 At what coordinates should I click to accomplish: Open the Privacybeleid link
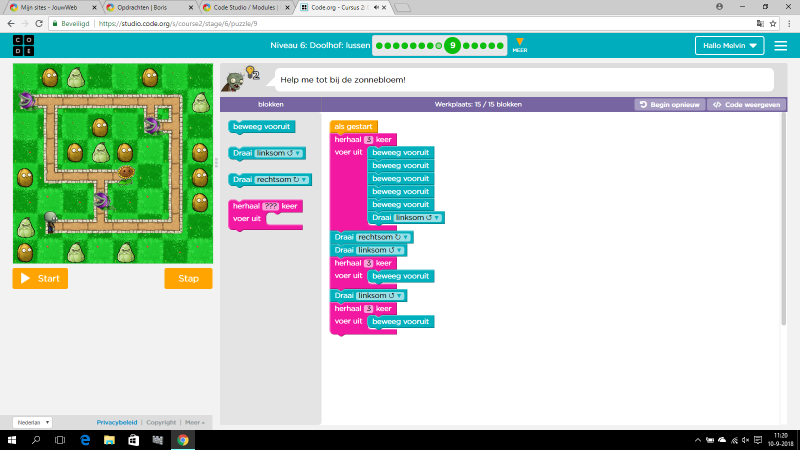pos(117,422)
